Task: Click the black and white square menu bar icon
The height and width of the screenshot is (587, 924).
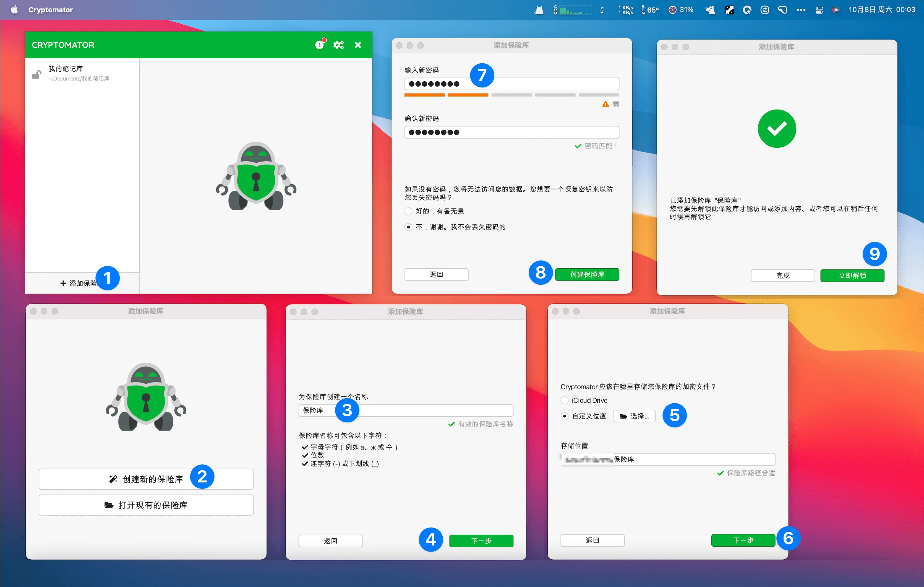Action: click(x=729, y=10)
